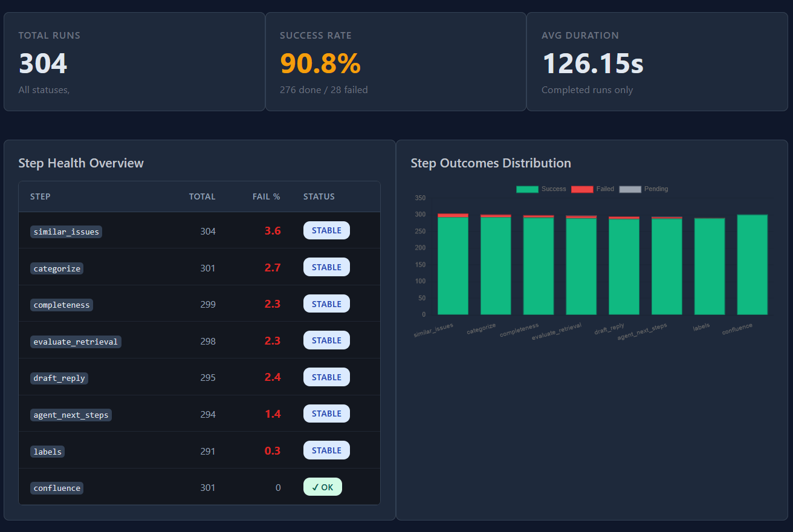Toggle the Success legend entry in chart
Viewport: 793px width, 532px height.
pos(541,189)
